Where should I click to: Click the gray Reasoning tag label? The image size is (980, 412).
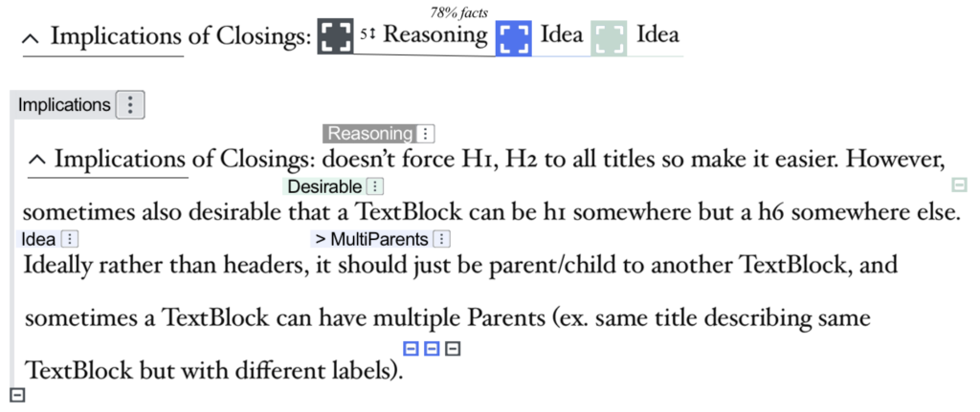click(370, 134)
